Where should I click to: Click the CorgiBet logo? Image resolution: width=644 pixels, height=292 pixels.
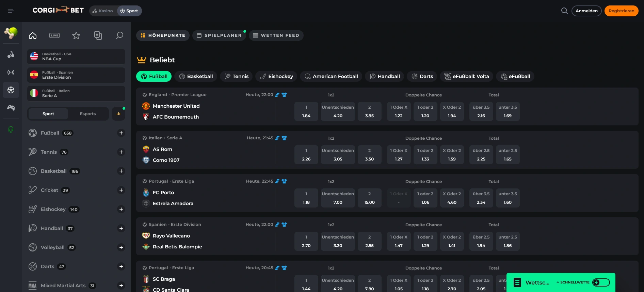tap(58, 10)
